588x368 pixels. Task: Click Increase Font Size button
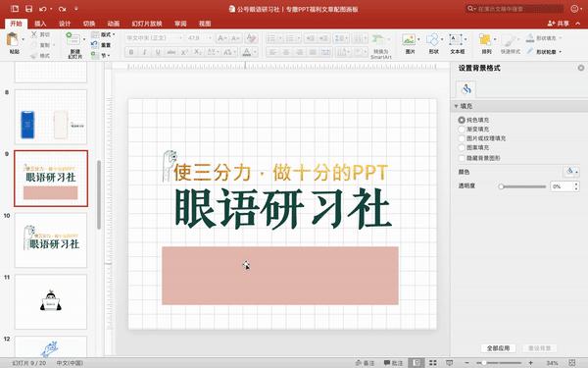pyautogui.click(x=222, y=38)
